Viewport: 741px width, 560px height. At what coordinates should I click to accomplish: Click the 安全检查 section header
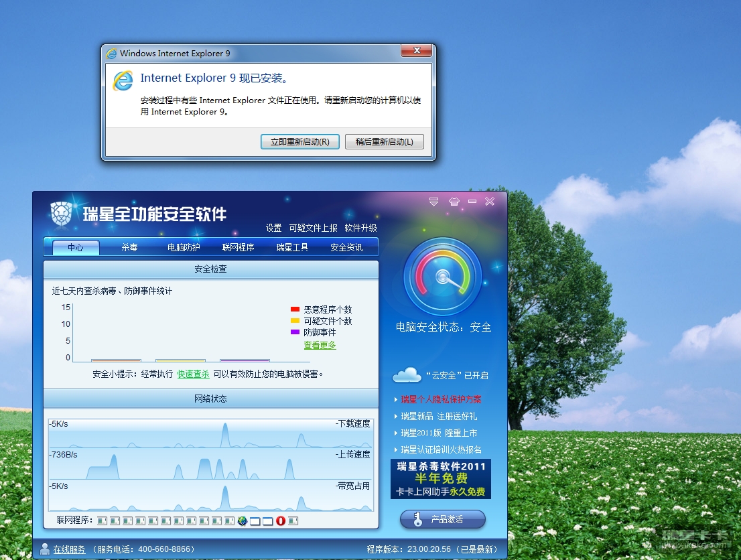point(211,269)
